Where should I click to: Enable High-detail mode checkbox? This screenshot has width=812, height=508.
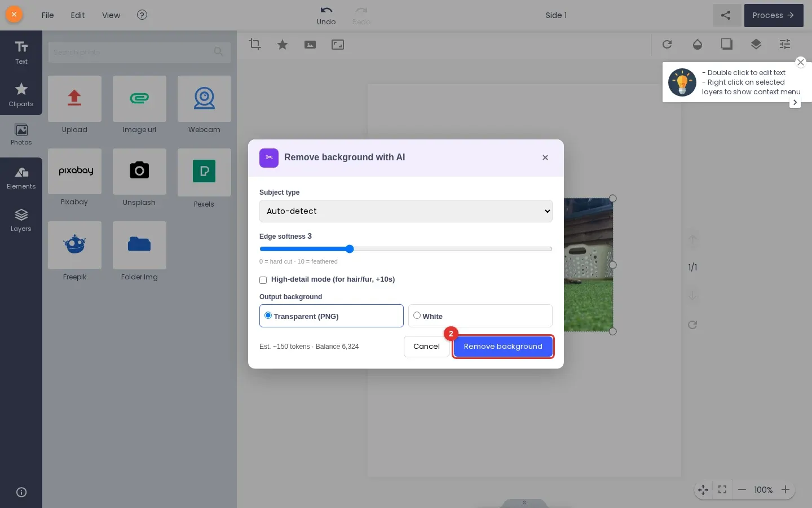[263, 280]
